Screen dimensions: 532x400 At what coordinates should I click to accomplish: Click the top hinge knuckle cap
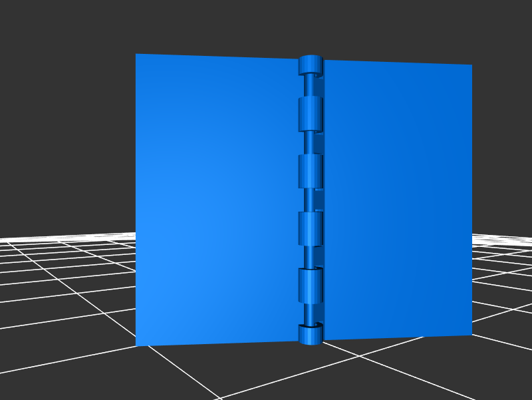tap(310, 65)
